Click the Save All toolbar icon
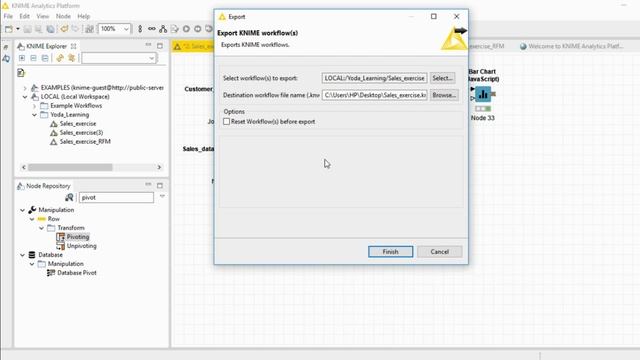Image resolution: width=640 pixels, height=360 pixels. click(x=50, y=29)
